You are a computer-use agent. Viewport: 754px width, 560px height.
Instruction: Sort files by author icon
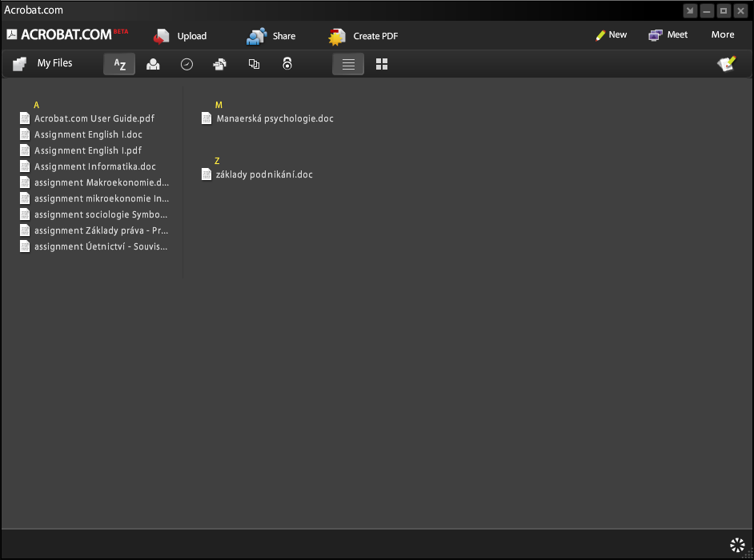pyautogui.click(x=153, y=64)
